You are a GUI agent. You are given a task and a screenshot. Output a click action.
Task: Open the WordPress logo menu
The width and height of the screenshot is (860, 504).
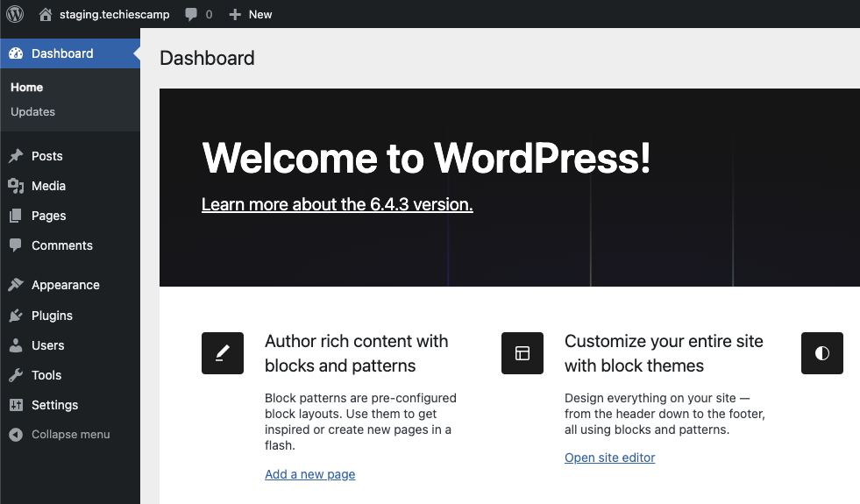[x=15, y=14]
